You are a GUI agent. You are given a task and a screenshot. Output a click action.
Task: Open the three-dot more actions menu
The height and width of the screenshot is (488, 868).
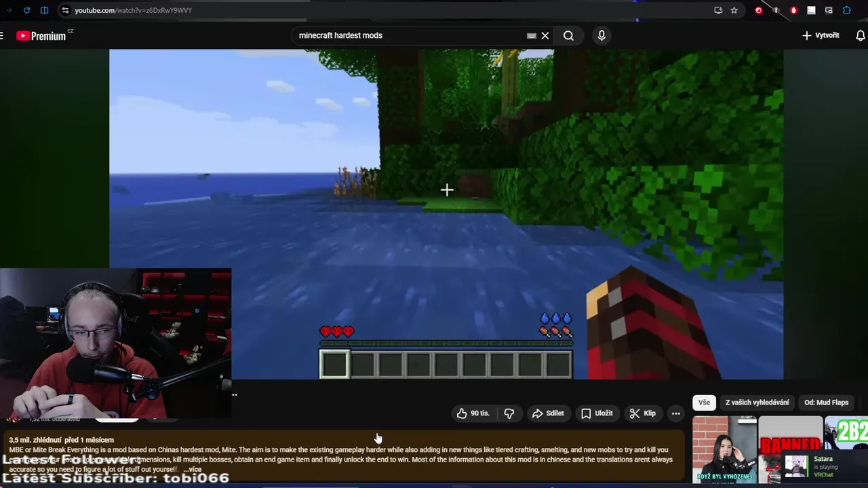[675, 413]
